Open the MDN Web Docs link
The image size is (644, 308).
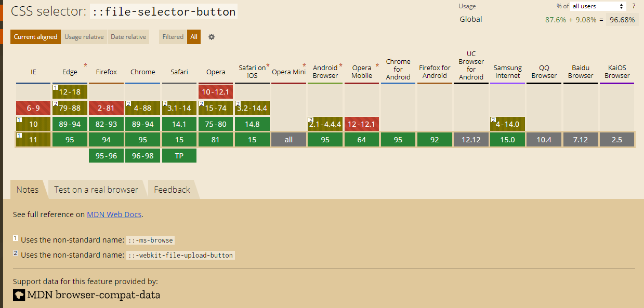pyautogui.click(x=114, y=214)
